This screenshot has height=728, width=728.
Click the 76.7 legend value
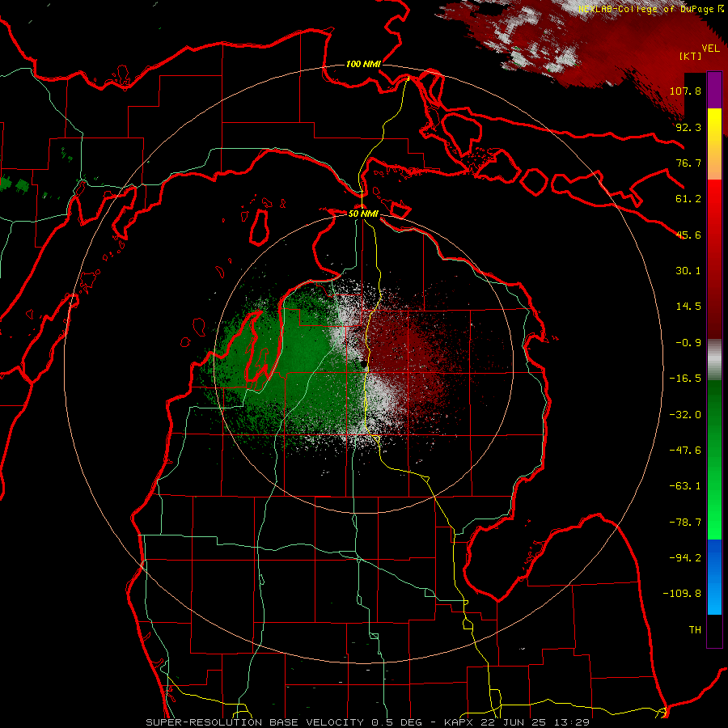688,163
